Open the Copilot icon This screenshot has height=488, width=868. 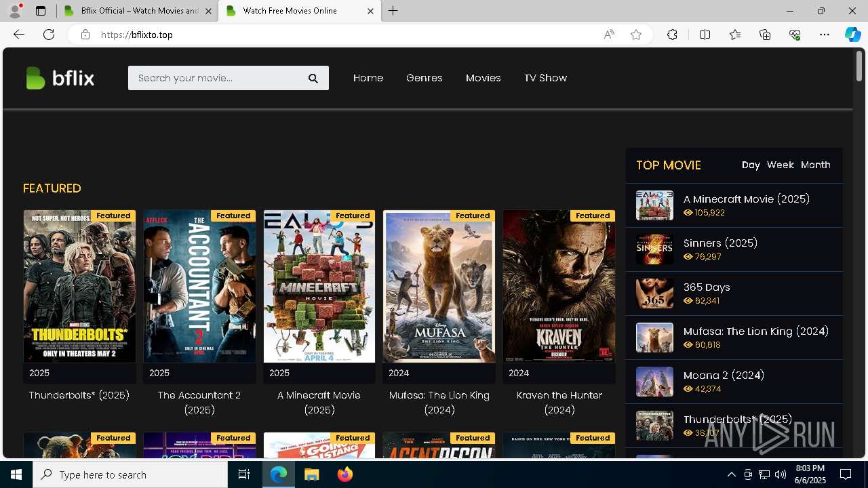pyautogui.click(x=852, y=35)
